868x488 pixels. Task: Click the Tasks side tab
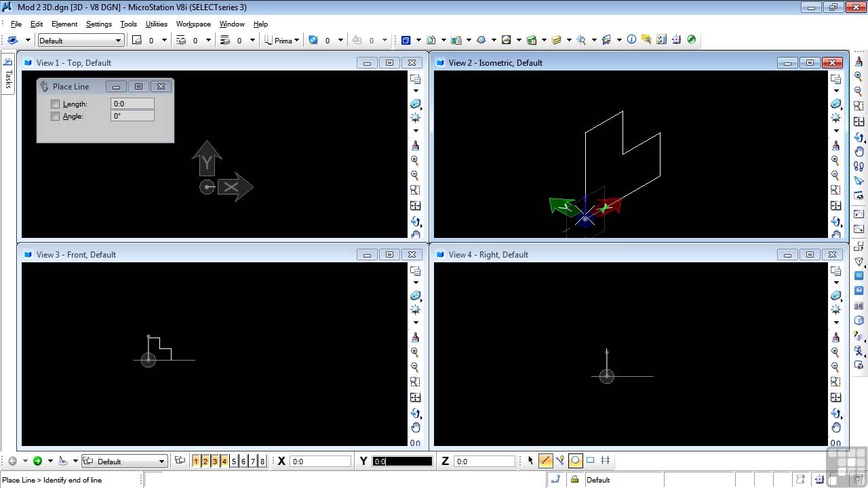pyautogui.click(x=8, y=73)
